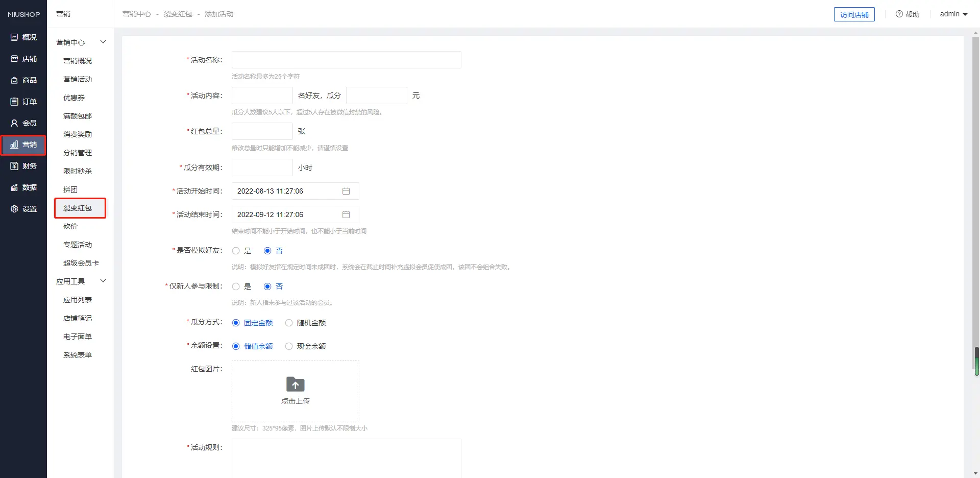Screen dimensions: 980x478
Task: Open the 订单 orders icon
Action: (14, 102)
